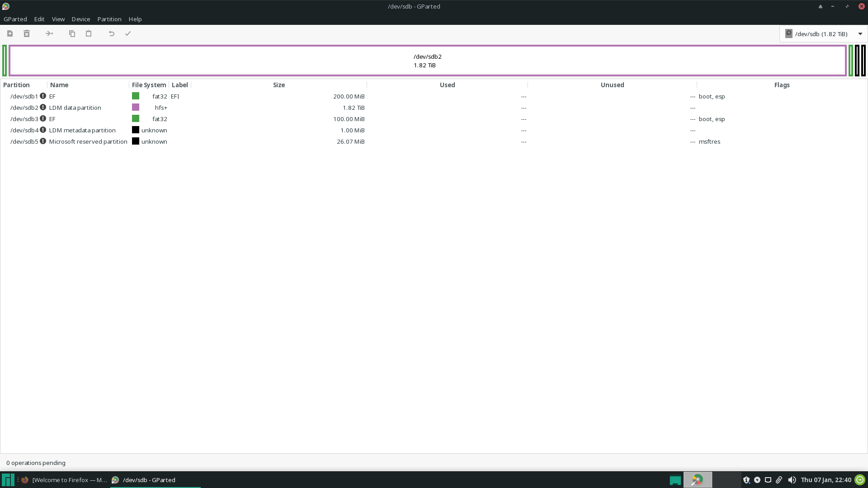
Task: Open the Partition menu
Action: click(109, 19)
